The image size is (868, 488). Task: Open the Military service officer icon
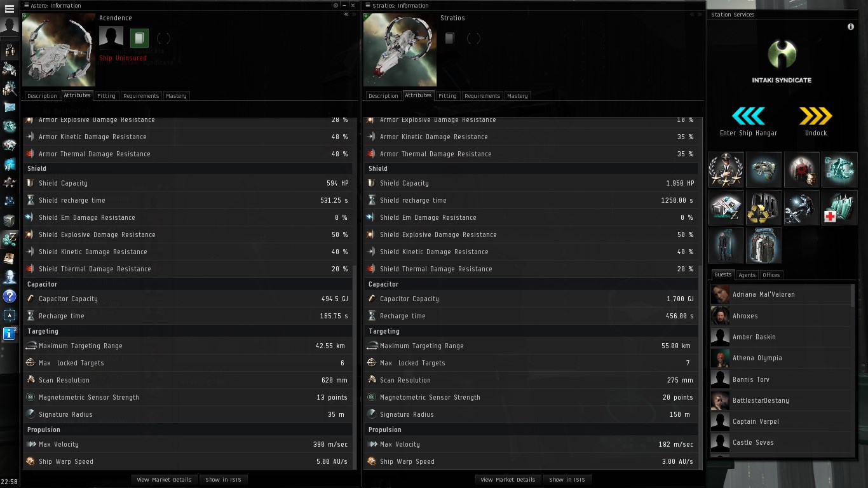point(726,170)
